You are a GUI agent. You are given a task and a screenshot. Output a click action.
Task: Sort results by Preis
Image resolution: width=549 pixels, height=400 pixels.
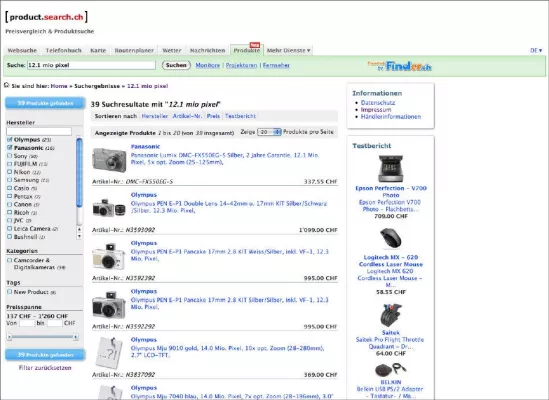pyautogui.click(x=213, y=116)
